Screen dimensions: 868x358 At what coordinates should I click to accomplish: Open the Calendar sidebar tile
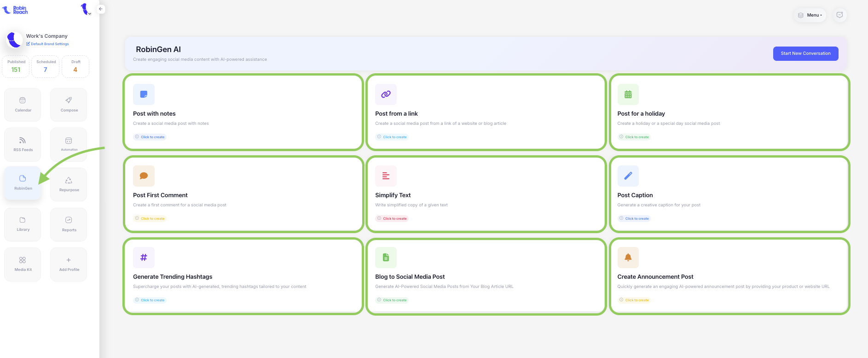(23, 105)
